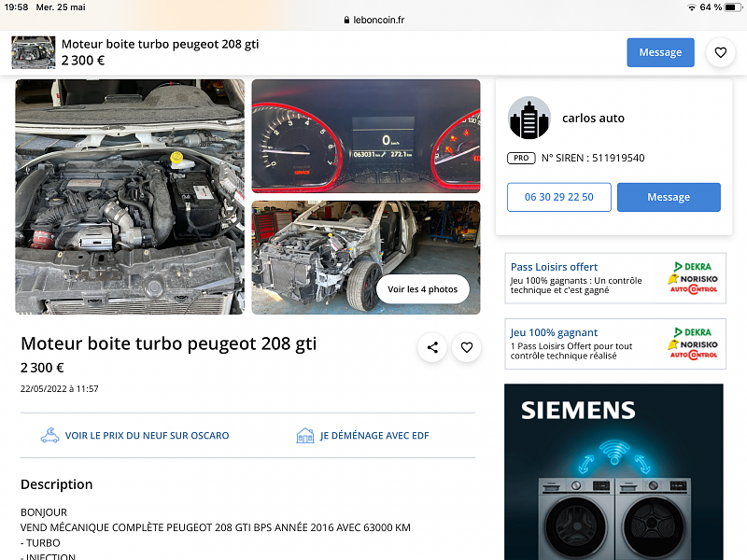This screenshot has width=747, height=560.
Task: Click Je déménage avec EDF link
Action: click(374, 436)
